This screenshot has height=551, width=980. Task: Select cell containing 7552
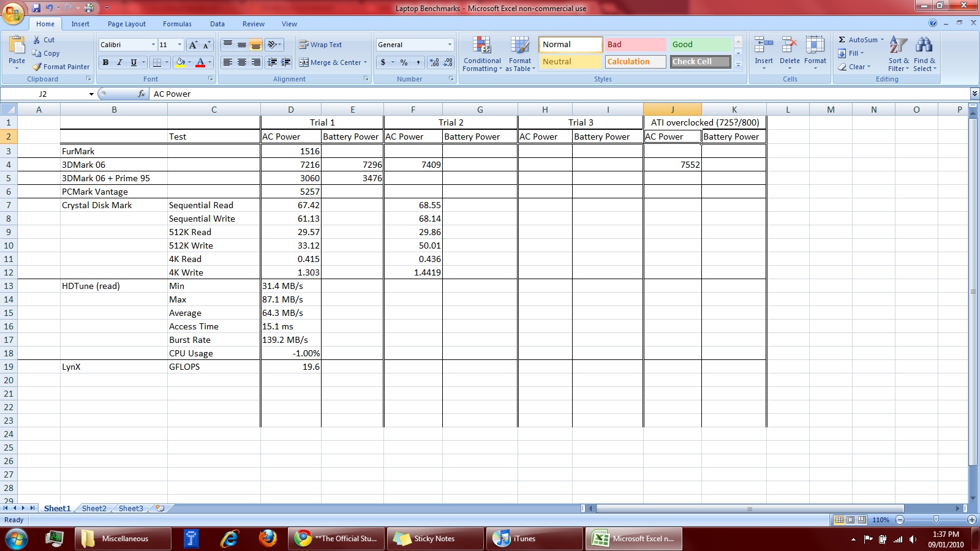[x=673, y=165]
